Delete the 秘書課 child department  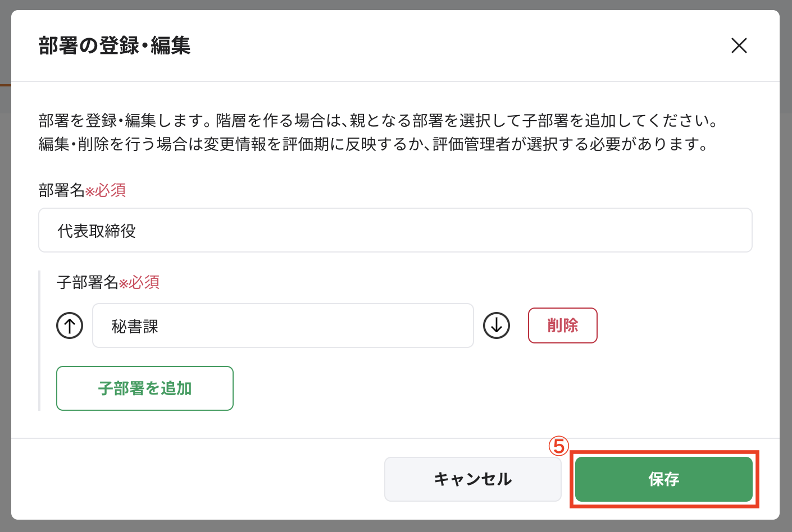tap(562, 325)
